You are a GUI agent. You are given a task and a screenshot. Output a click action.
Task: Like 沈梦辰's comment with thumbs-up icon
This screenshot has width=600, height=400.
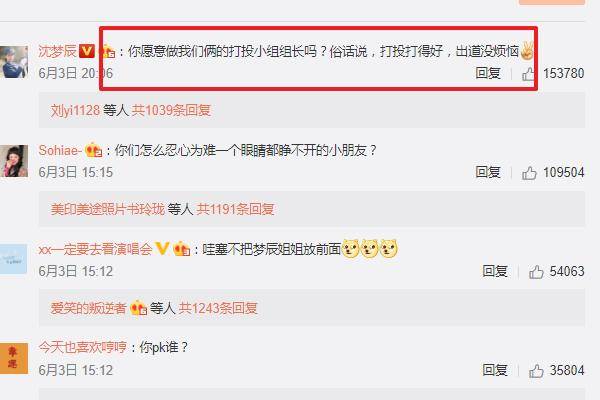[528, 73]
